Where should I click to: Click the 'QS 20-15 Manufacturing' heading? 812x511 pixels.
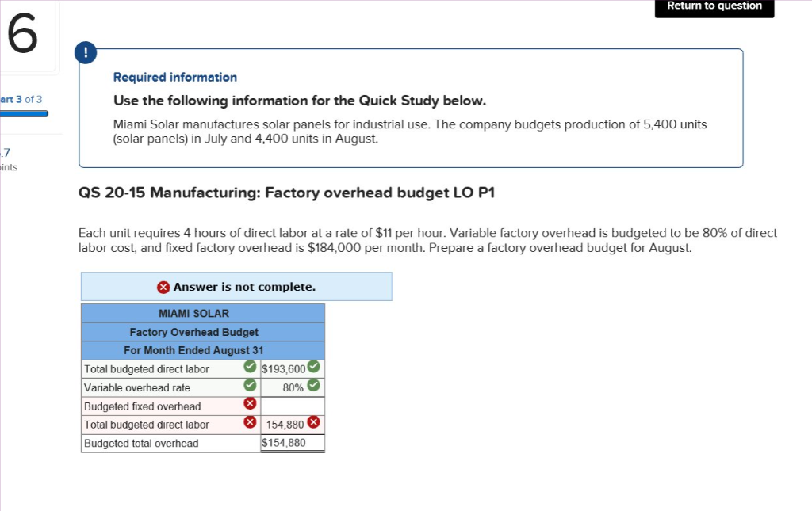286,193
